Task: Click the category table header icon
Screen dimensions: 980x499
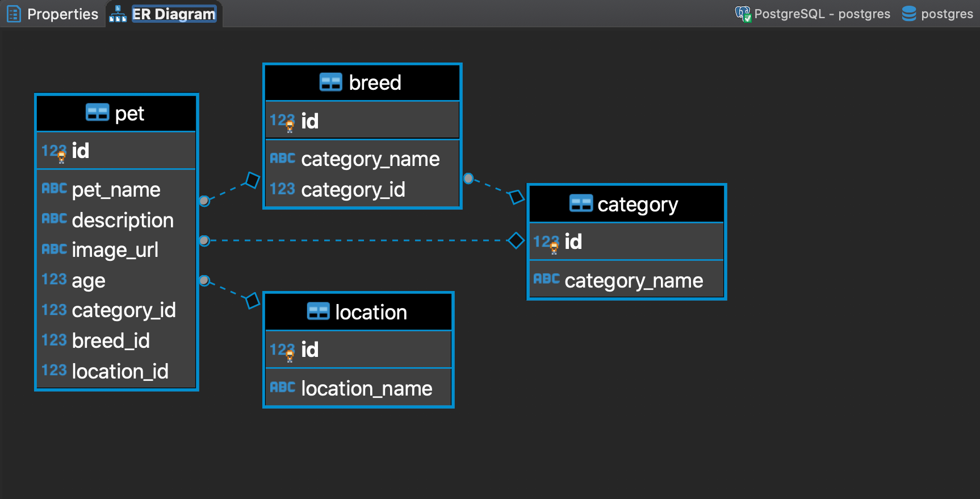Action: [x=581, y=203]
